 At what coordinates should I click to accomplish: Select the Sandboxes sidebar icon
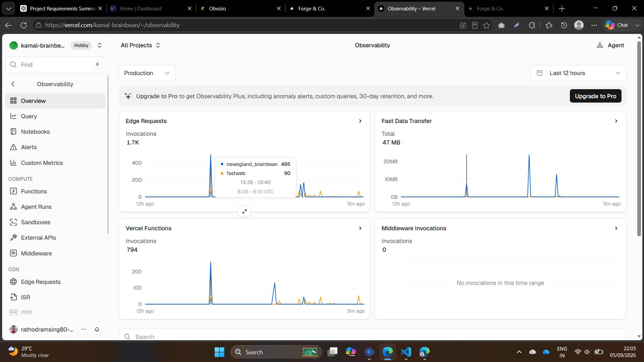click(13, 222)
